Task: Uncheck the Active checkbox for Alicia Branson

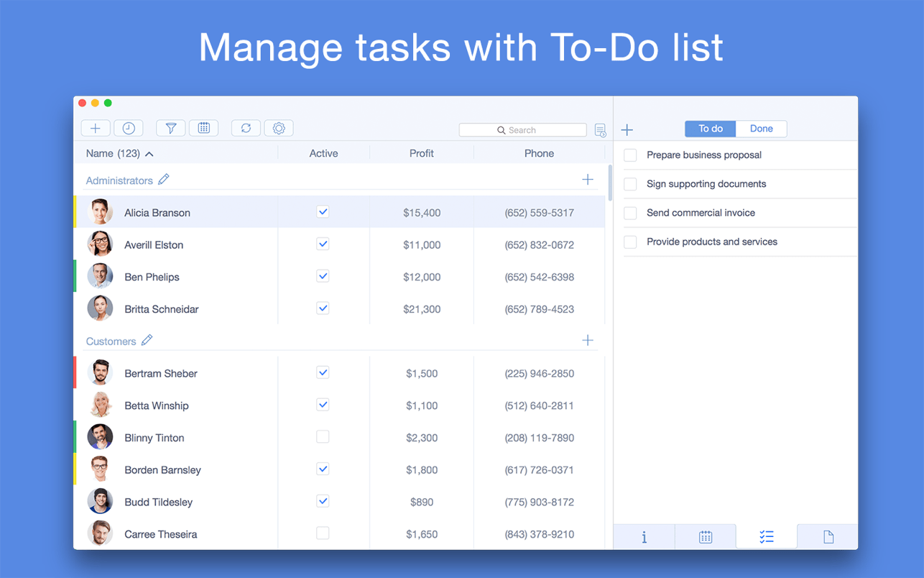Action: tap(323, 211)
